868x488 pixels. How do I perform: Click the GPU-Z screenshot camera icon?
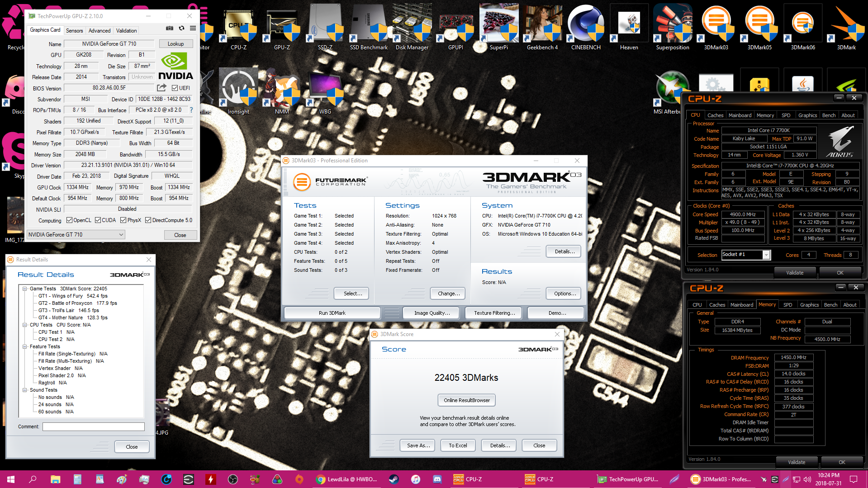170,28
